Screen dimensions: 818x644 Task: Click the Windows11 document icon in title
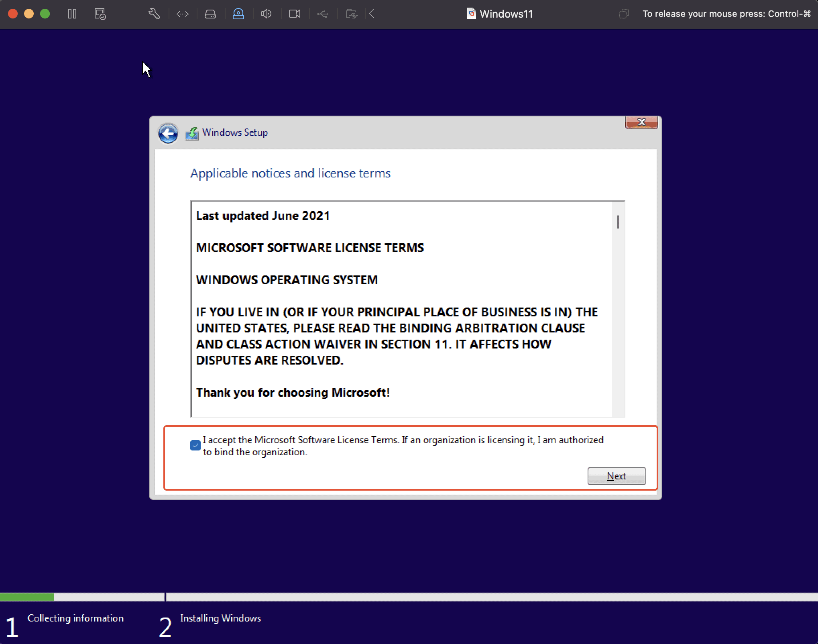tap(472, 14)
